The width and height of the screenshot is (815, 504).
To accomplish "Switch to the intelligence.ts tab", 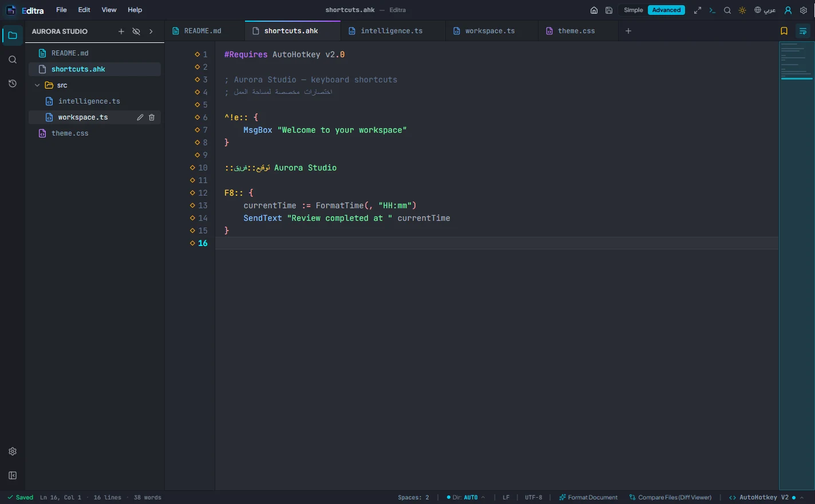I will (393, 31).
